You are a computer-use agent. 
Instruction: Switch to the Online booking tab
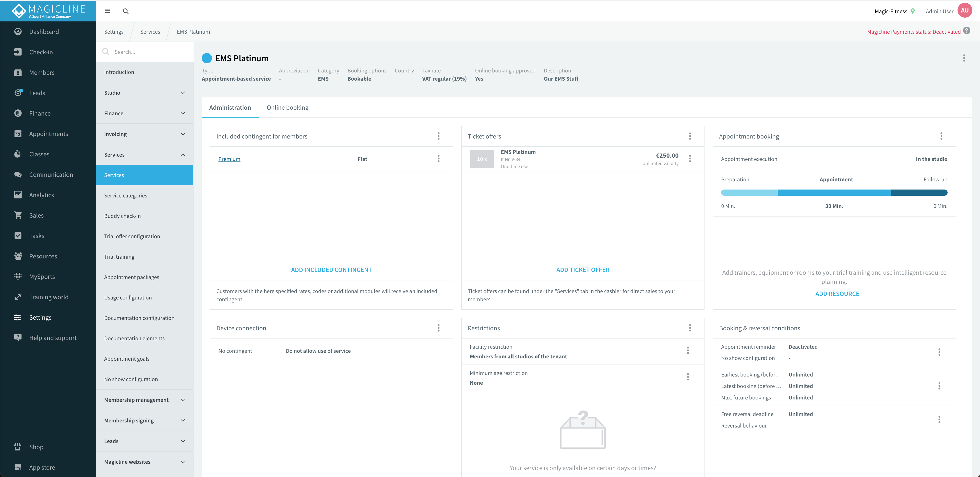click(287, 108)
